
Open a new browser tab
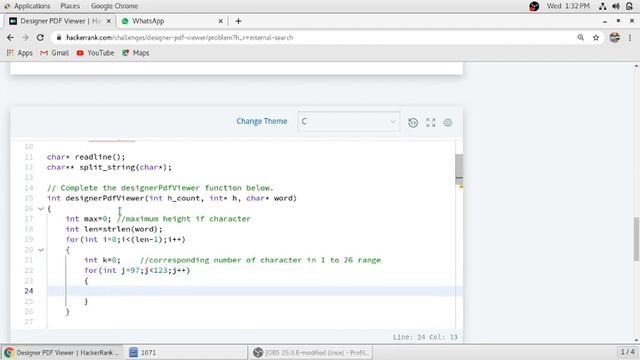[x=238, y=21]
